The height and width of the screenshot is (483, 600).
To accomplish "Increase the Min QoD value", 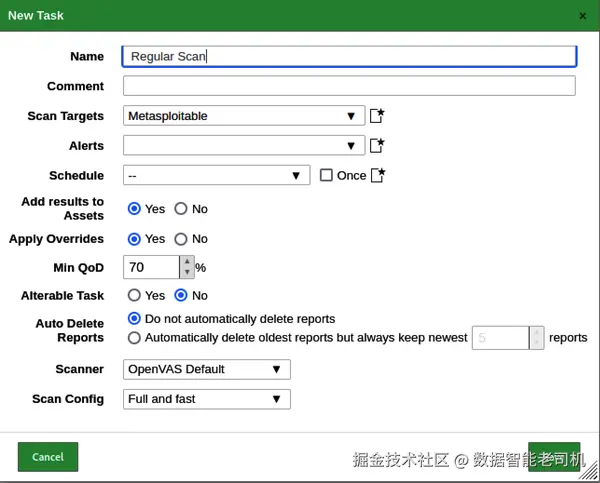I will coord(187,261).
